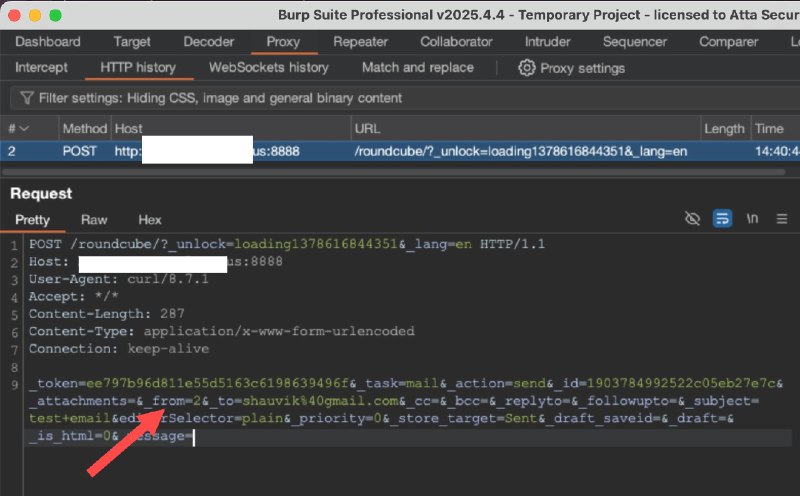
Task: Click the filter funnel icon
Action: pos(26,98)
